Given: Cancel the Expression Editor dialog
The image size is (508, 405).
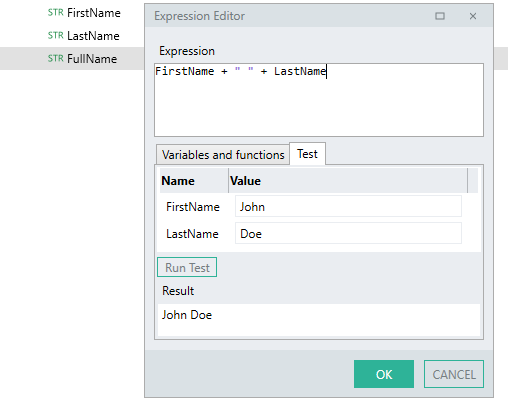Looking at the screenshot, I should click(x=454, y=374).
